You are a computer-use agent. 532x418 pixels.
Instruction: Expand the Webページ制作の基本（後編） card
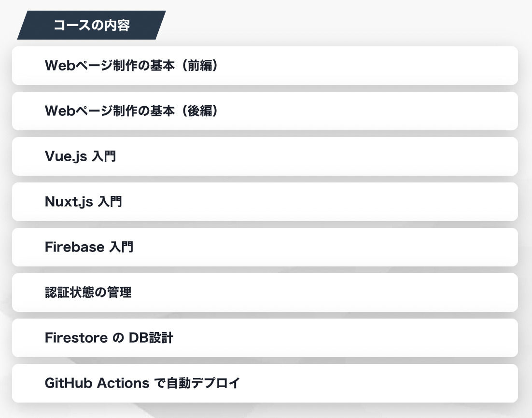[x=265, y=111]
